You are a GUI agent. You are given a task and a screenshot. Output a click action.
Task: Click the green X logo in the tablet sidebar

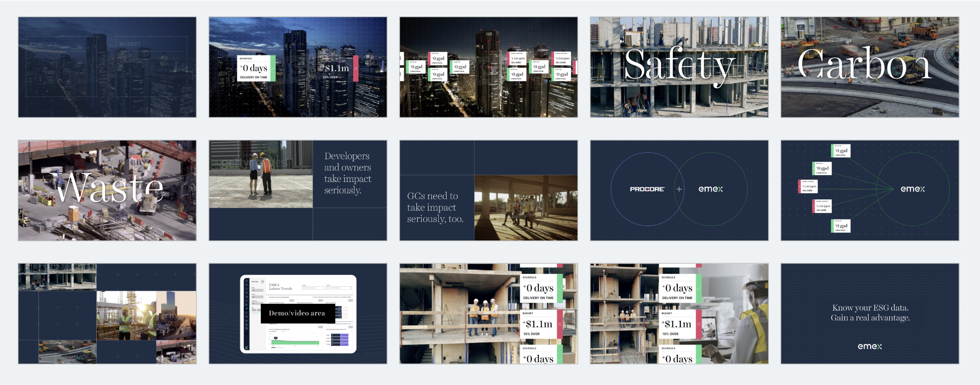[247, 348]
